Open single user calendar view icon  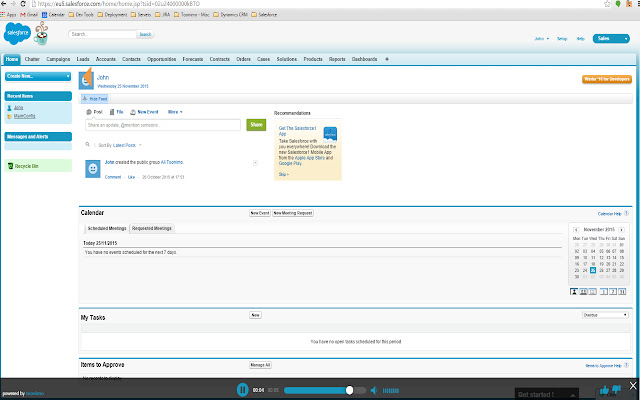tap(574, 291)
